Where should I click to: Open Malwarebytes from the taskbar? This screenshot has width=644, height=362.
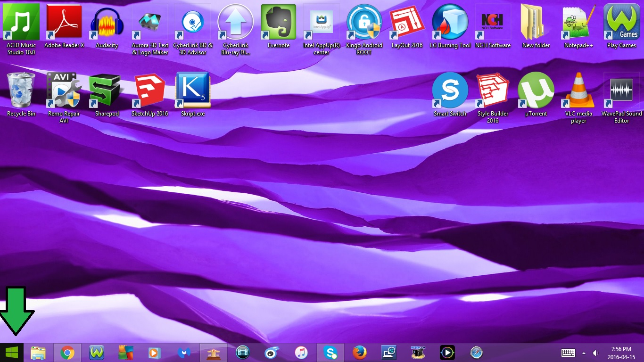(184, 353)
